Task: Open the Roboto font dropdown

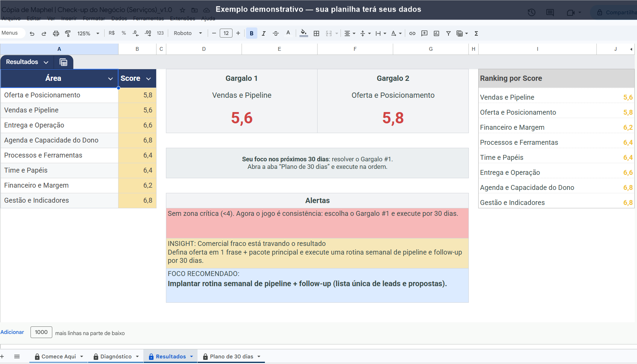Action: click(x=188, y=33)
